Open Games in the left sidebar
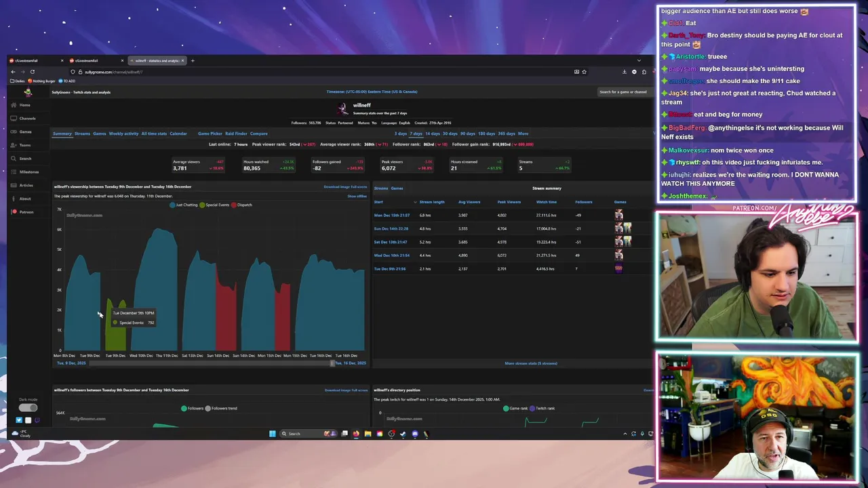This screenshot has width=868, height=488. coord(21,131)
